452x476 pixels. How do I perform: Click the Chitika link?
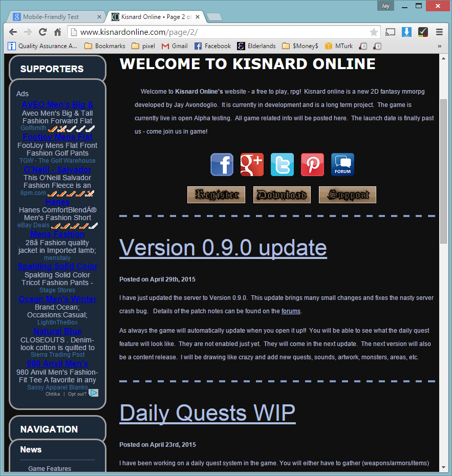tap(53, 394)
